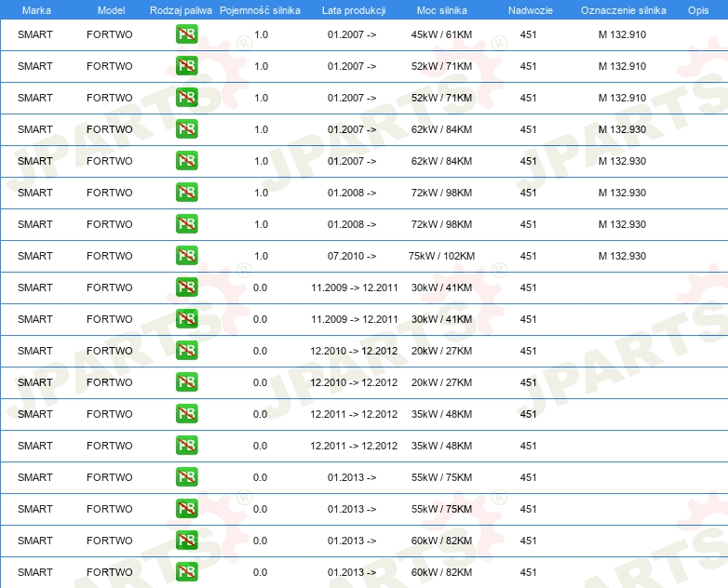The height and width of the screenshot is (588, 728).
Task: Click the Marka column header
Action: (x=36, y=10)
